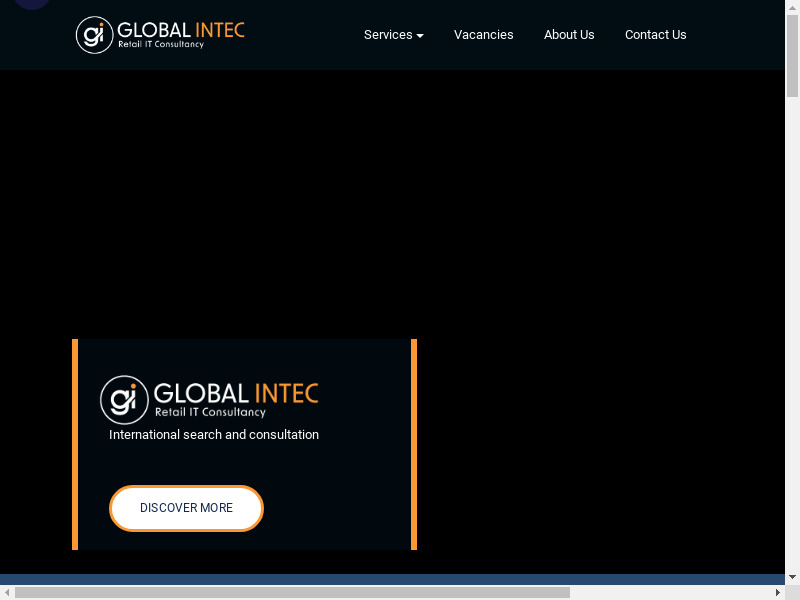Open the Services navigation menu
This screenshot has height=600, width=800.
(388, 35)
